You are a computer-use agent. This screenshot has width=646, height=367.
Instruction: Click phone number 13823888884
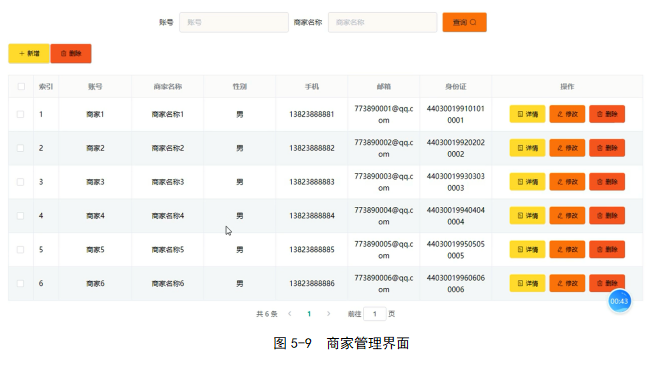click(311, 215)
